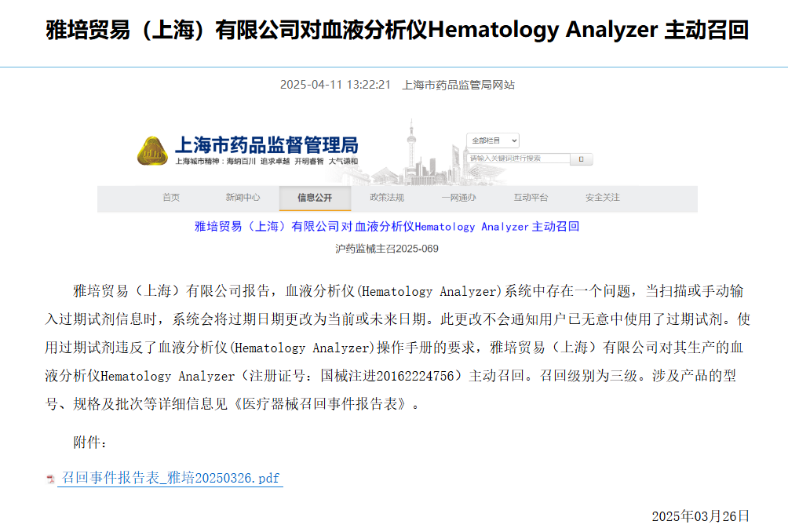Click the PDF file icon before attachment link
Image resolution: width=788 pixels, height=532 pixels.
point(51,479)
